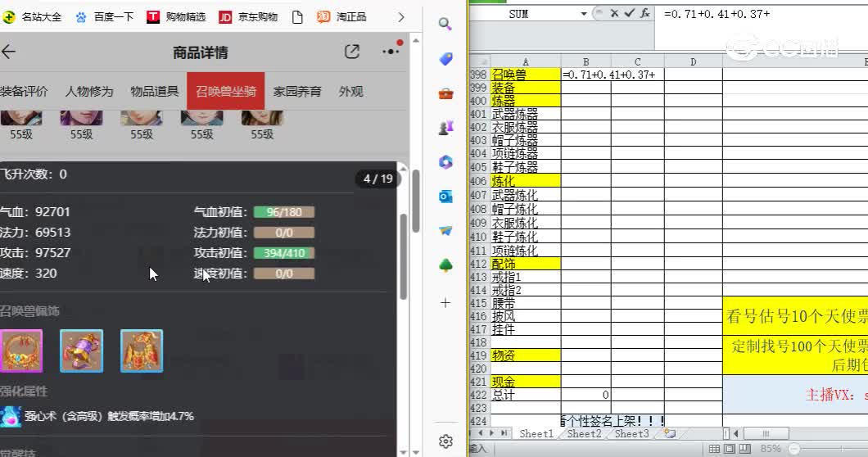Select the red armor pet accessory thumbnail
The height and width of the screenshot is (457, 868).
click(142, 351)
